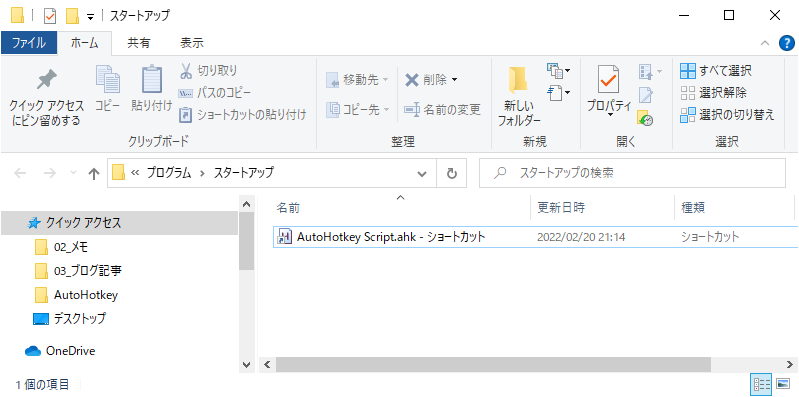Refresh the folder view
Image resolution: width=799 pixels, height=397 pixels.
[451, 173]
